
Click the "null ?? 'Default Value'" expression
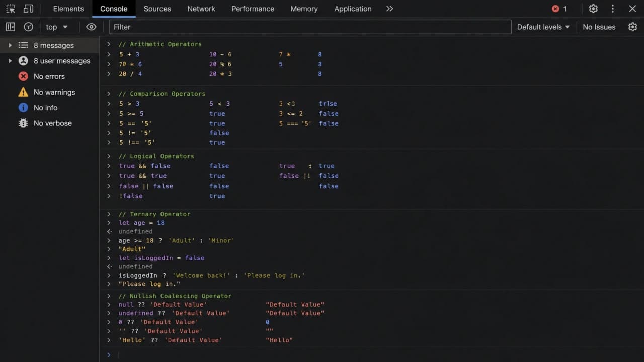[162, 305]
